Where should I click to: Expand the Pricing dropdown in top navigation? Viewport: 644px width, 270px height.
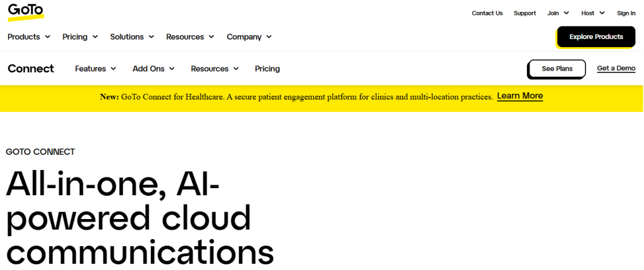(x=80, y=37)
